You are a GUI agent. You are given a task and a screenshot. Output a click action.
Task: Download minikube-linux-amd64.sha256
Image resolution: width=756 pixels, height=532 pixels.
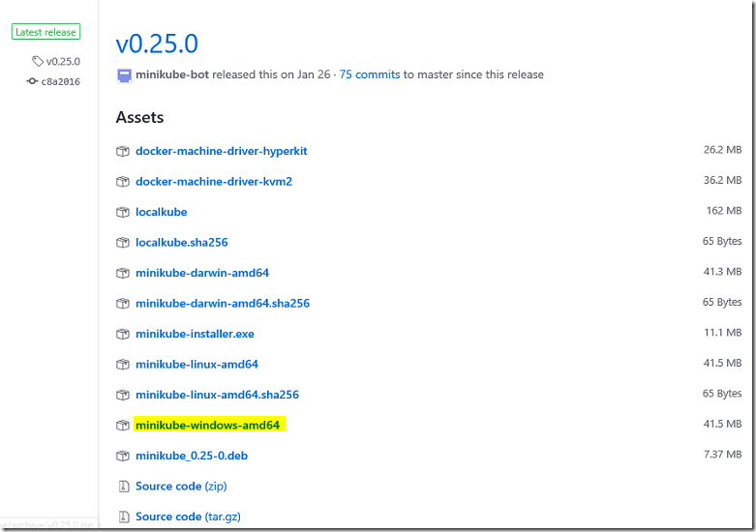tap(217, 396)
